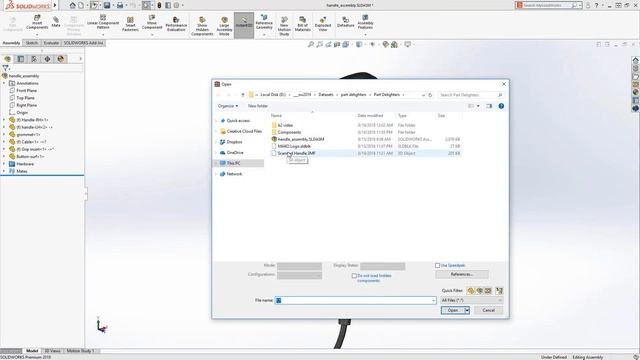
Task: Click Datasets in the address breadcrumb
Action: (326, 95)
